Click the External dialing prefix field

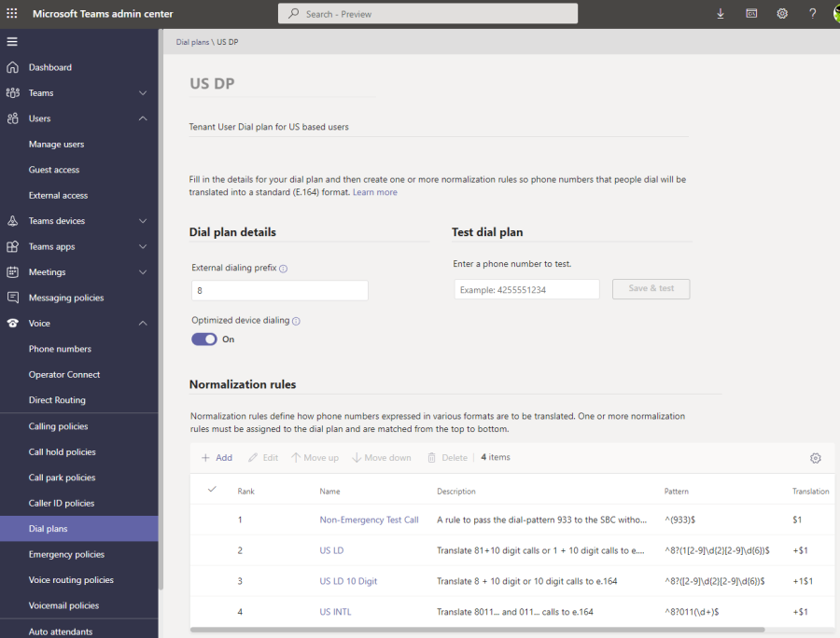point(280,291)
